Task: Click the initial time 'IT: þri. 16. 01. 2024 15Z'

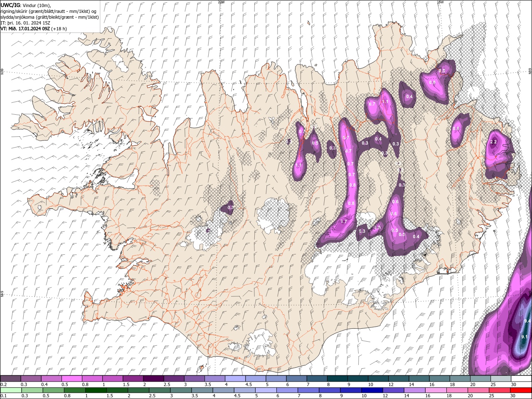Action: coord(26,23)
